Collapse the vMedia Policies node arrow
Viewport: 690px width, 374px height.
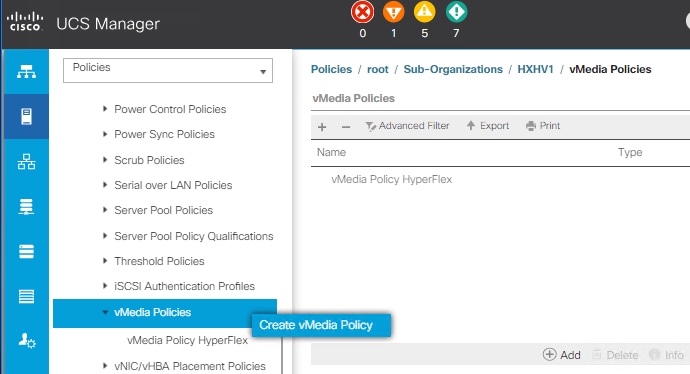[x=105, y=312]
